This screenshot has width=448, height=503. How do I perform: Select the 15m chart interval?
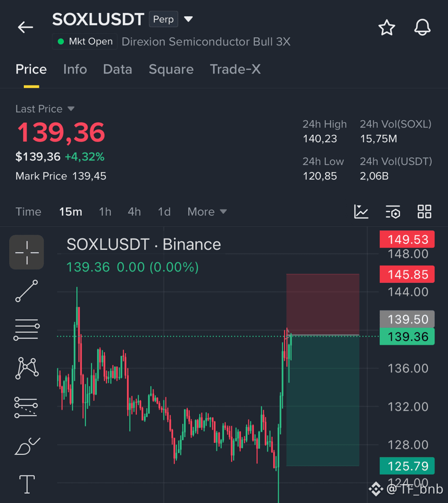(70, 211)
